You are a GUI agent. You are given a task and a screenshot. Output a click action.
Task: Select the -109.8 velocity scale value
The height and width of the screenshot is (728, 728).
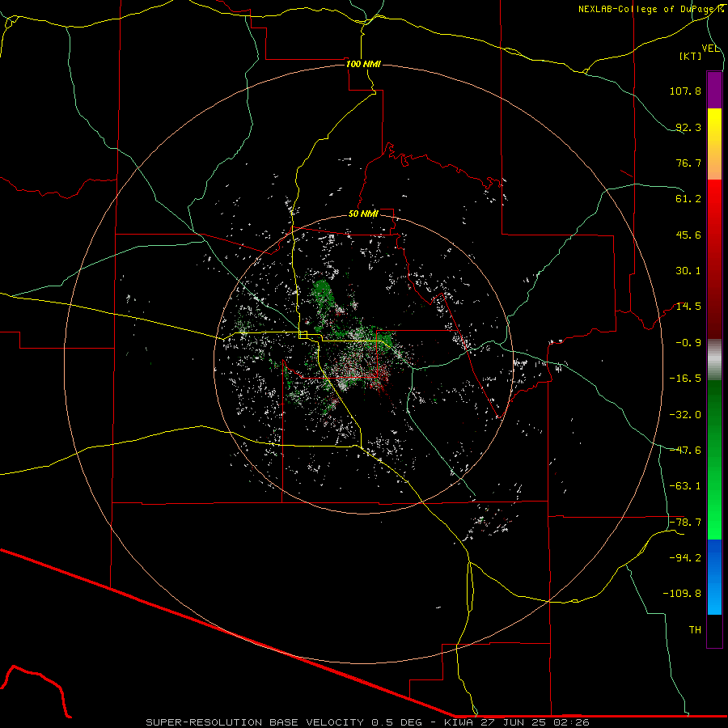(x=682, y=594)
